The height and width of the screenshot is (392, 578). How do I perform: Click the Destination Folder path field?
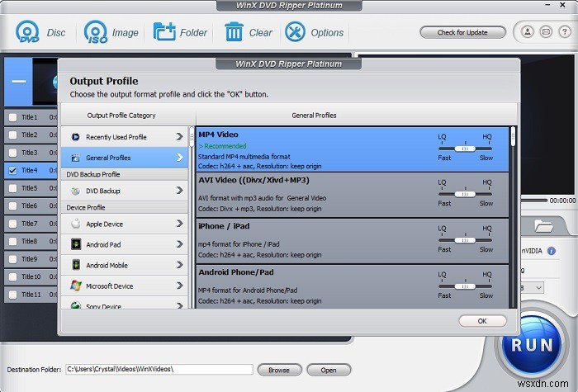159,369
